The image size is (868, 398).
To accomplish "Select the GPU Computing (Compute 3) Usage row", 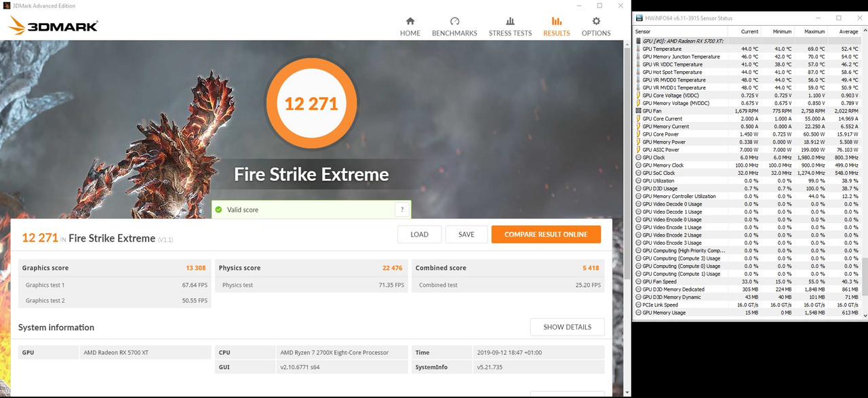I will [x=747, y=258].
